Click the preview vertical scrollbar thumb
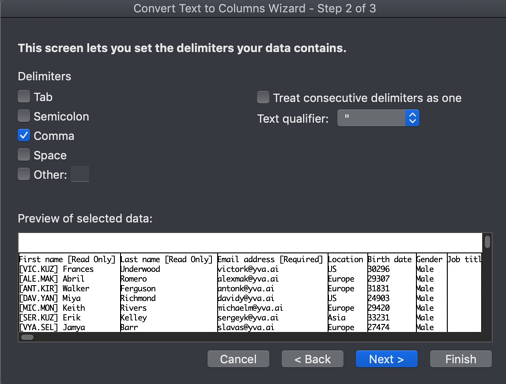506x384 pixels. [487, 242]
